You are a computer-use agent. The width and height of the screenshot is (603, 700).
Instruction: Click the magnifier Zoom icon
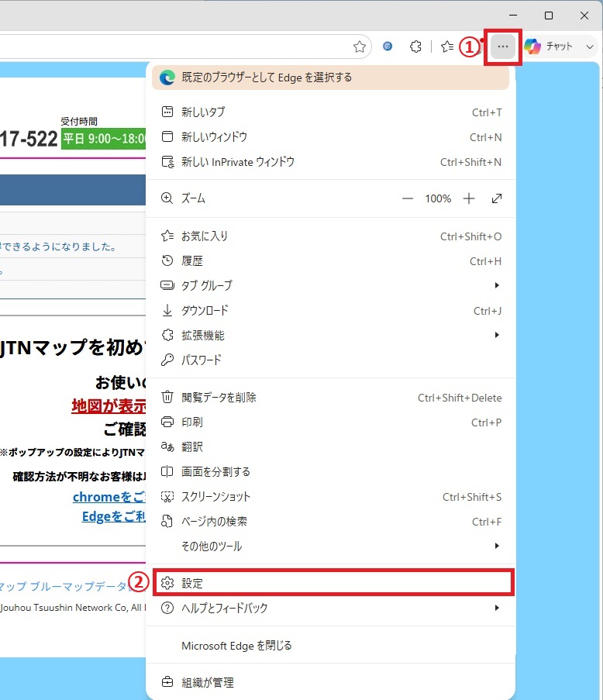[x=167, y=198]
